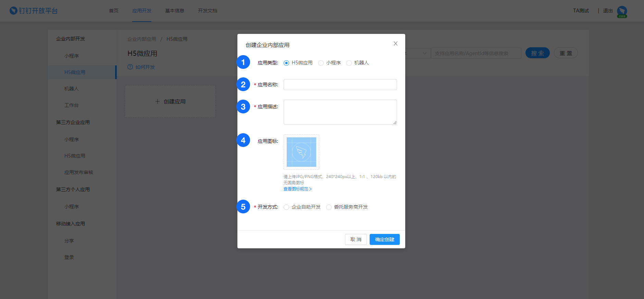Click into the 应用描述 text area
This screenshot has width=644, height=299.
(x=340, y=112)
